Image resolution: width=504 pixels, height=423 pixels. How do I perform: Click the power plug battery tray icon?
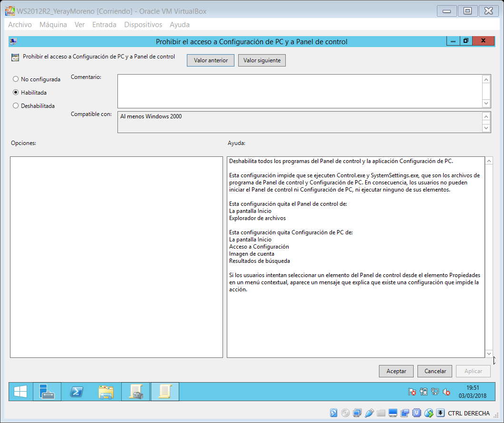423,392
